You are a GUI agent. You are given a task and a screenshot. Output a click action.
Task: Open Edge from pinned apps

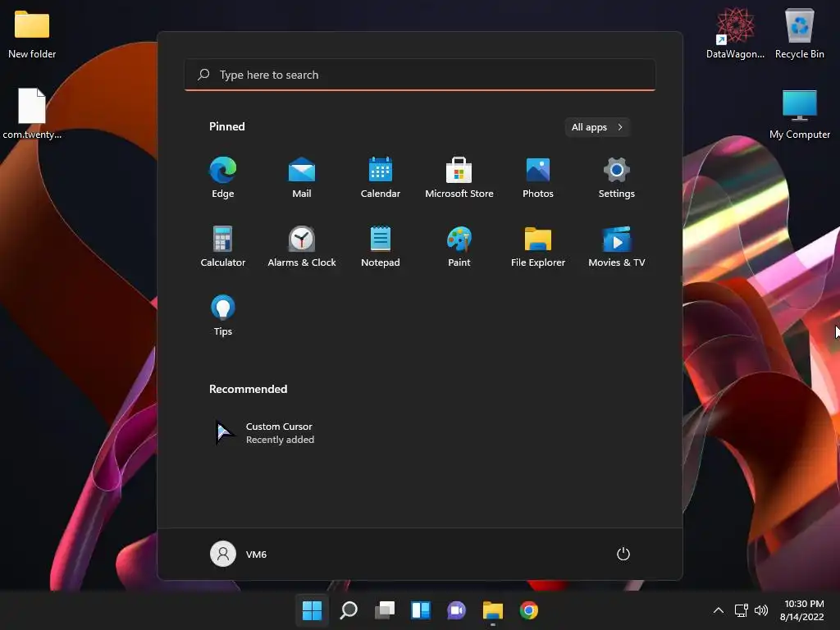(x=223, y=178)
